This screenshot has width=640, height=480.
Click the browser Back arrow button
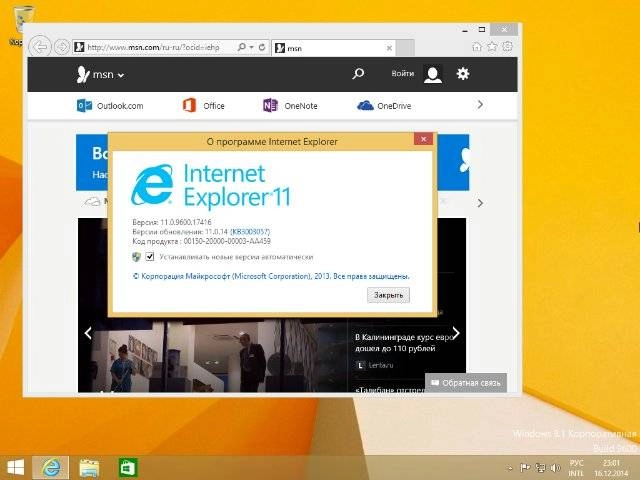[x=40, y=47]
